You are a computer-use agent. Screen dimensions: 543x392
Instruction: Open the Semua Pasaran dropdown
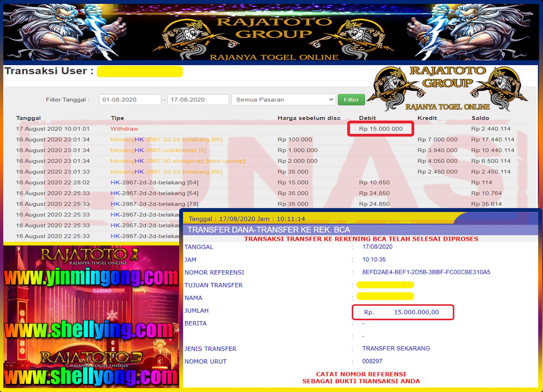pyautogui.click(x=283, y=100)
